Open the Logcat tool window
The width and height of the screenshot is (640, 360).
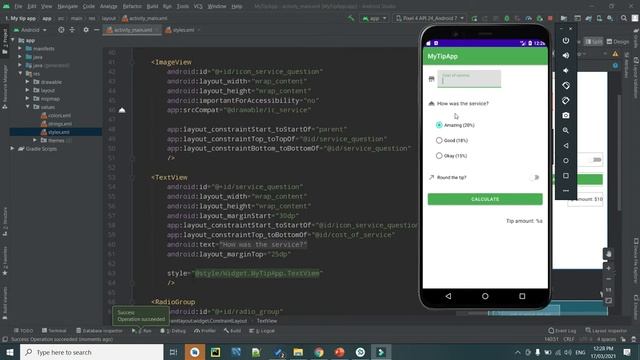[262, 331]
